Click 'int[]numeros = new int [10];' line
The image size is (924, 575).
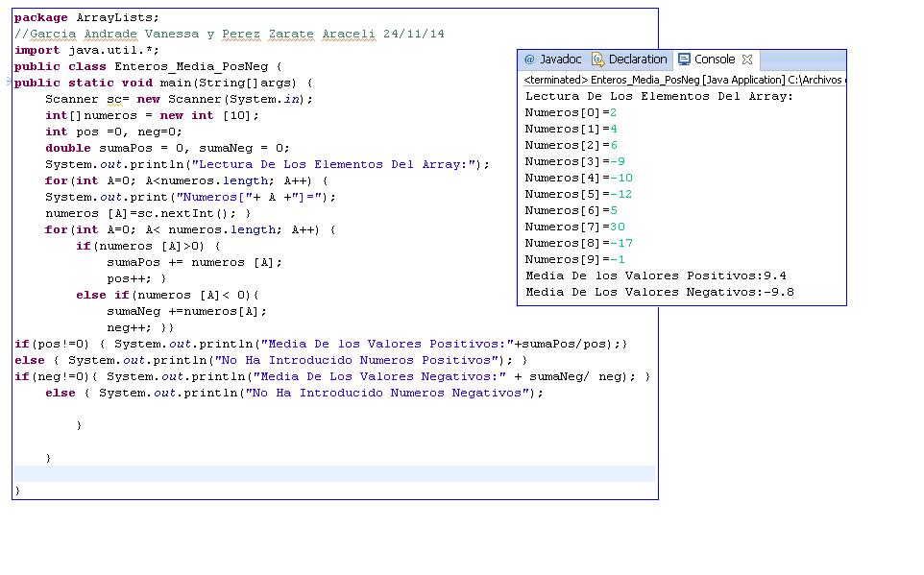tap(152, 115)
